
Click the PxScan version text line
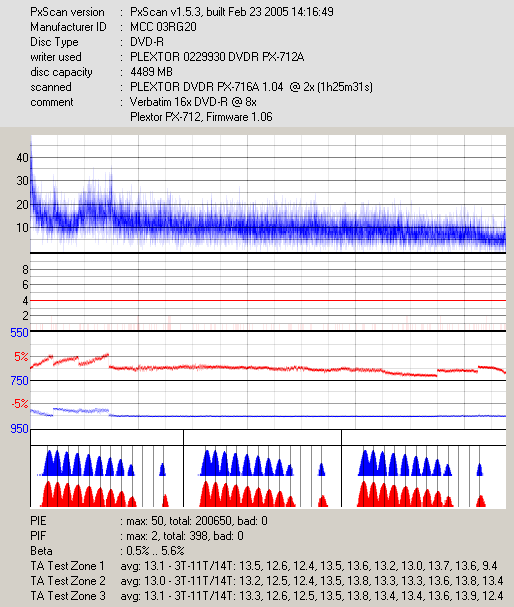(182, 12)
